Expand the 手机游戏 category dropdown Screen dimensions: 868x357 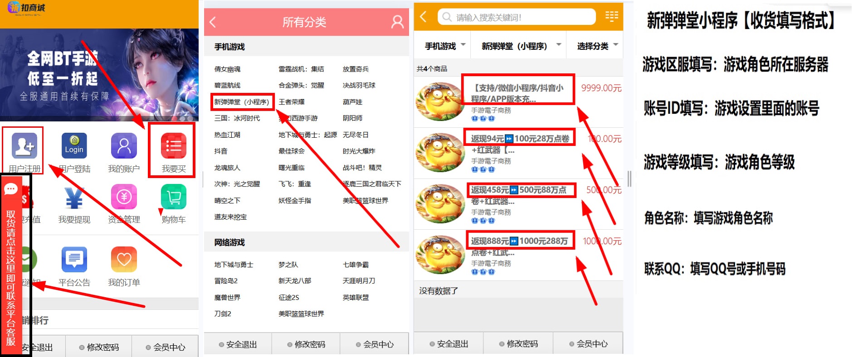tap(444, 46)
